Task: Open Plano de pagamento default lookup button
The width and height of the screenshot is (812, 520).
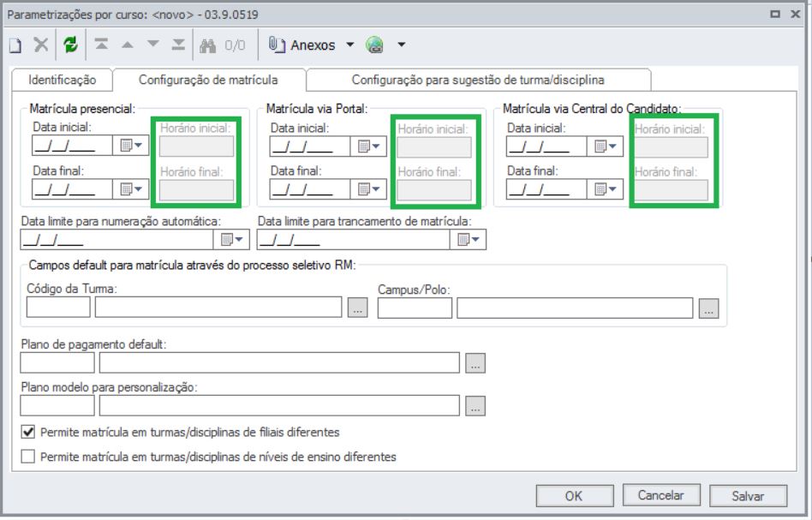Action: 475,363
